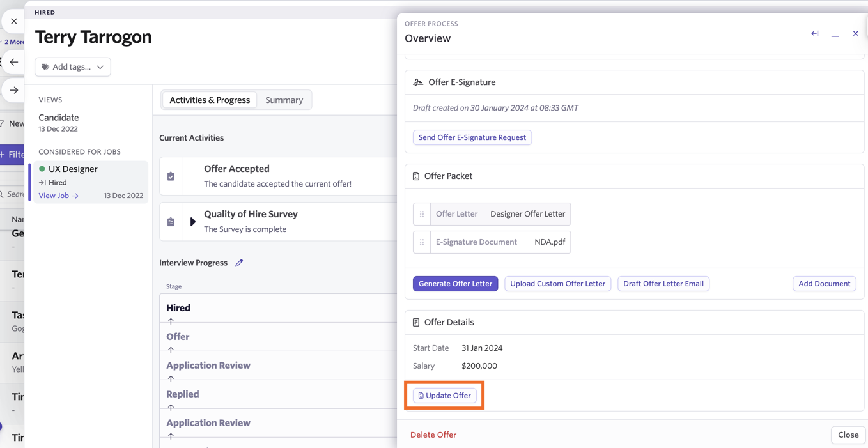Click the Offer E-Signature section icon
The height and width of the screenshot is (448, 868).
point(418,82)
